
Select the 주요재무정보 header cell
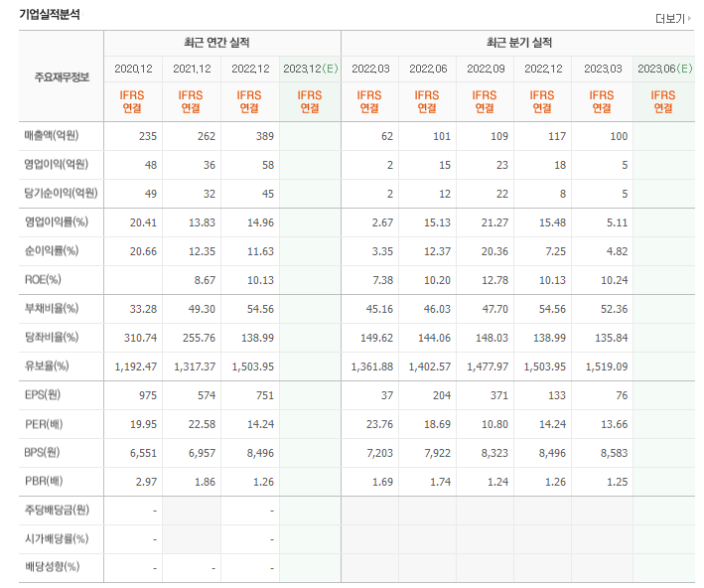coord(62,77)
